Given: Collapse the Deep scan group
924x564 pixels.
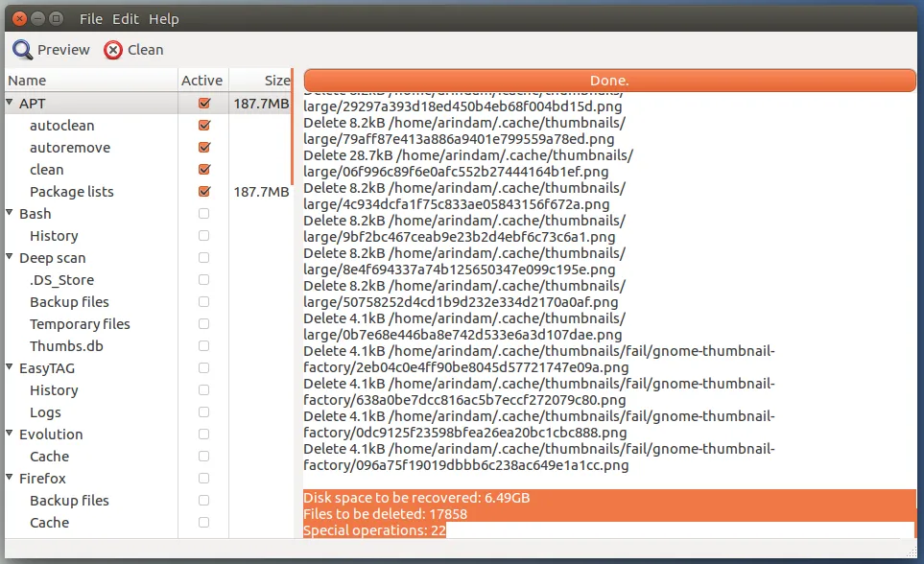Looking at the screenshot, I should pos(10,258).
